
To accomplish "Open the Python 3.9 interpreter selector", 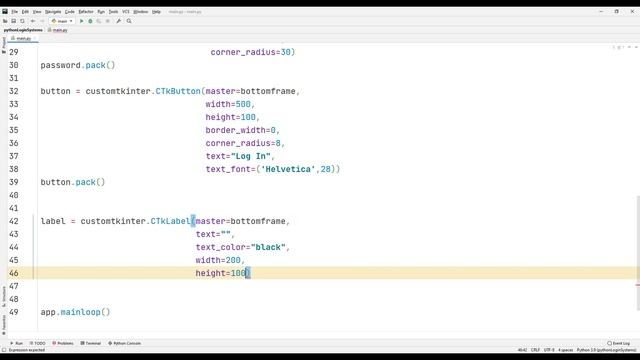I will click(606, 350).
